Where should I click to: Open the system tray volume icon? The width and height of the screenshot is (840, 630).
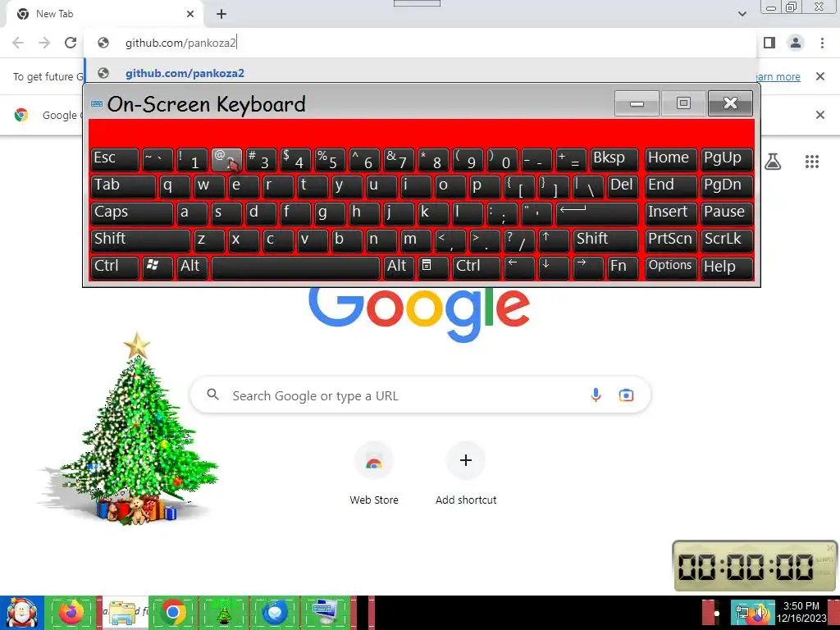pyautogui.click(x=760, y=614)
